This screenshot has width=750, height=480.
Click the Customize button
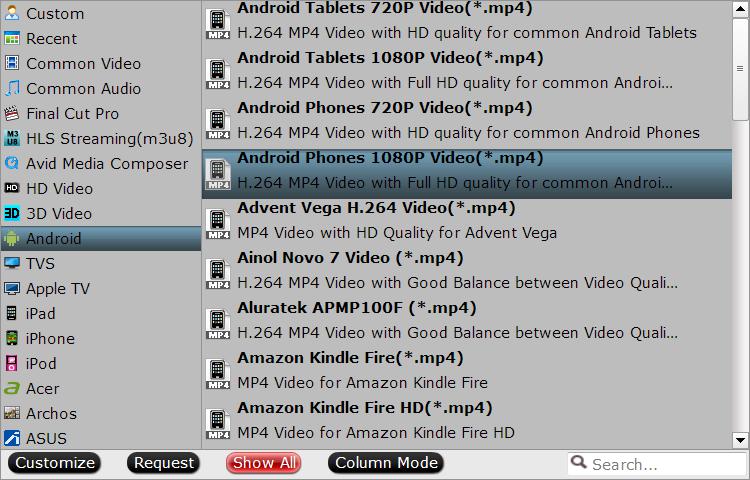(55, 463)
